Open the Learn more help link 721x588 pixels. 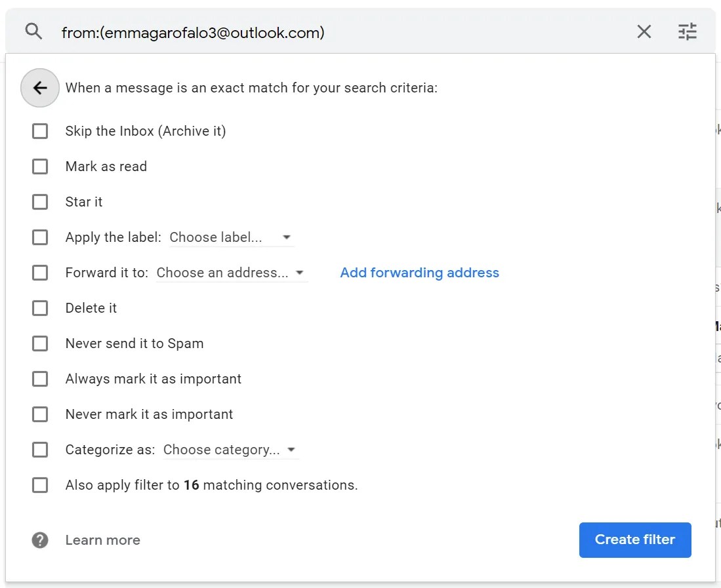(x=102, y=539)
